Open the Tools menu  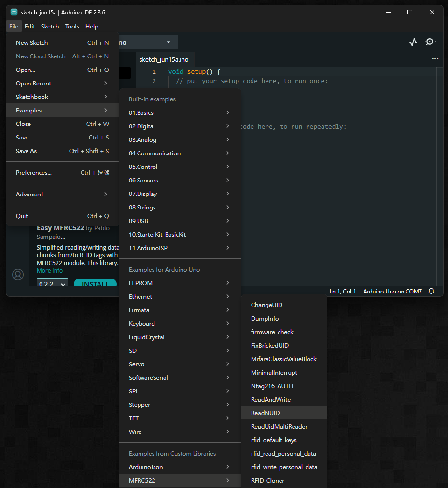tap(72, 27)
